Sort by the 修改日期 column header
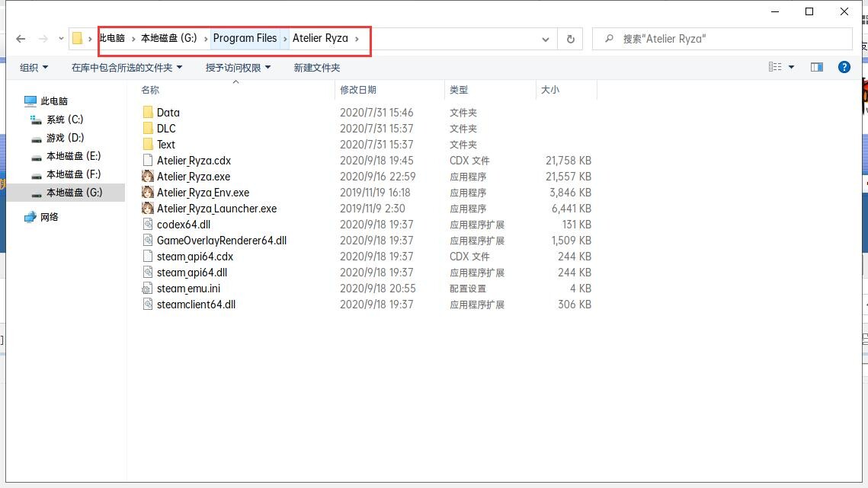 click(x=358, y=90)
